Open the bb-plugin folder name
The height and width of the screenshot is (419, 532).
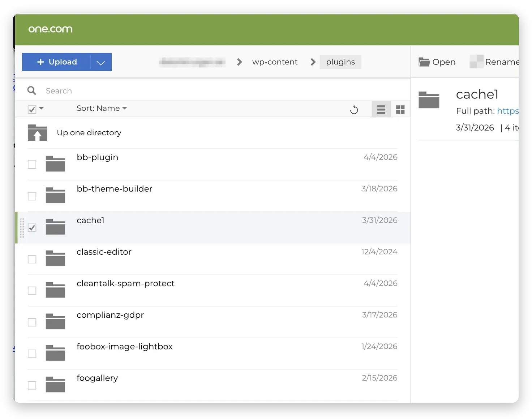98,157
